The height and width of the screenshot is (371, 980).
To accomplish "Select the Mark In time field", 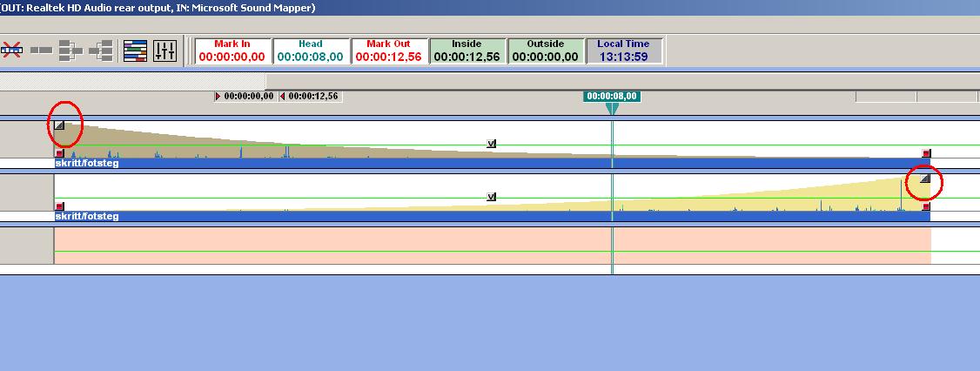I will (x=232, y=51).
